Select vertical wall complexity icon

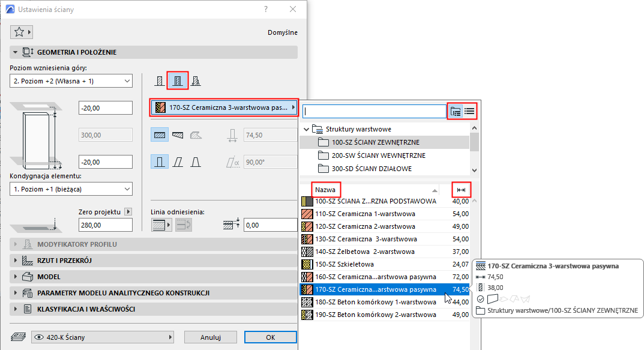click(x=160, y=162)
